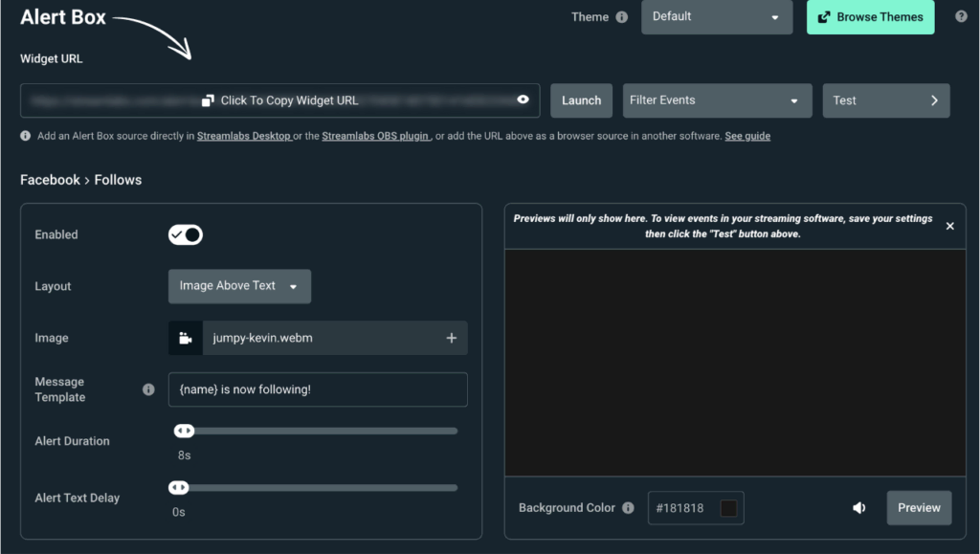Click the help question mark icon

[961, 16]
